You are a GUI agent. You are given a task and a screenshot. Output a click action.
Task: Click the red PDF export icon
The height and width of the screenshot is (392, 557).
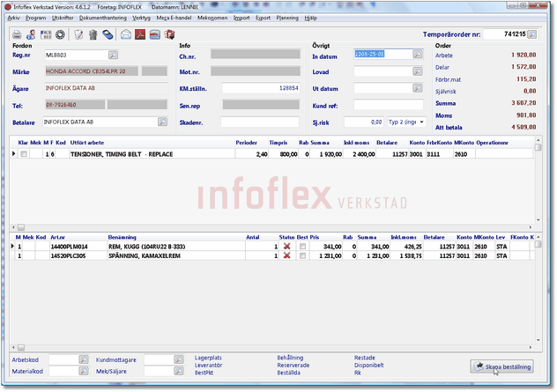pyautogui.click(x=140, y=34)
